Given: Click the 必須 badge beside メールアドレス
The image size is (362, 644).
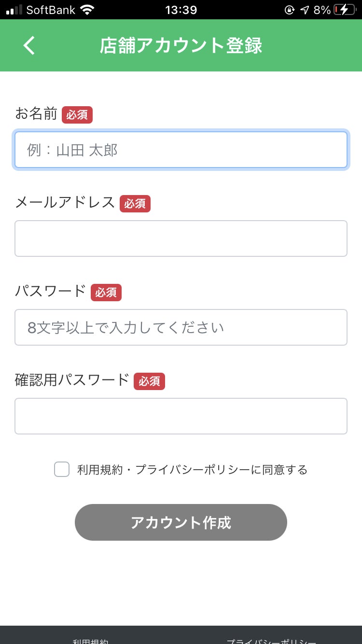Looking at the screenshot, I should (x=135, y=204).
